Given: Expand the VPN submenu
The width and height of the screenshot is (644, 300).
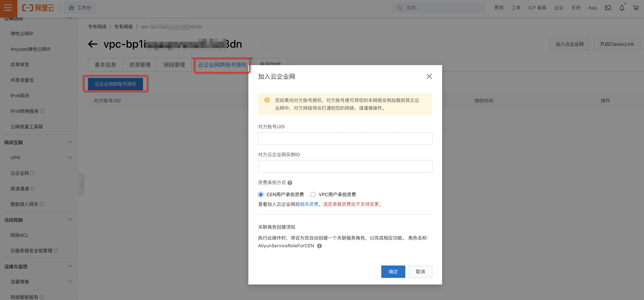Looking at the screenshot, I should [70, 158].
